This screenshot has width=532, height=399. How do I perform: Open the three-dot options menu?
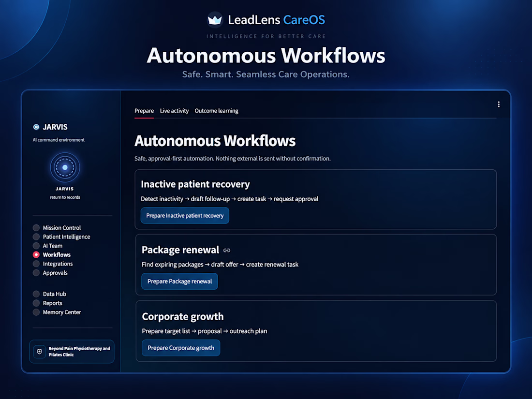click(x=499, y=104)
